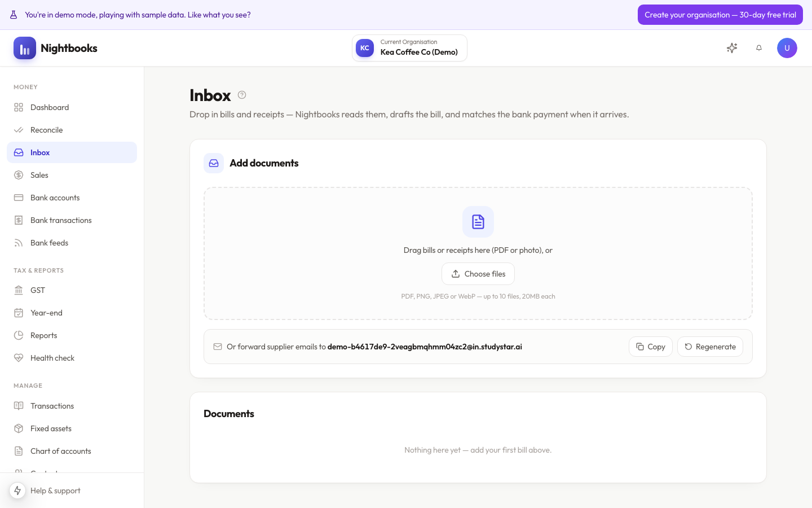
Task: Click the demo mode banner message
Action: 138,15
